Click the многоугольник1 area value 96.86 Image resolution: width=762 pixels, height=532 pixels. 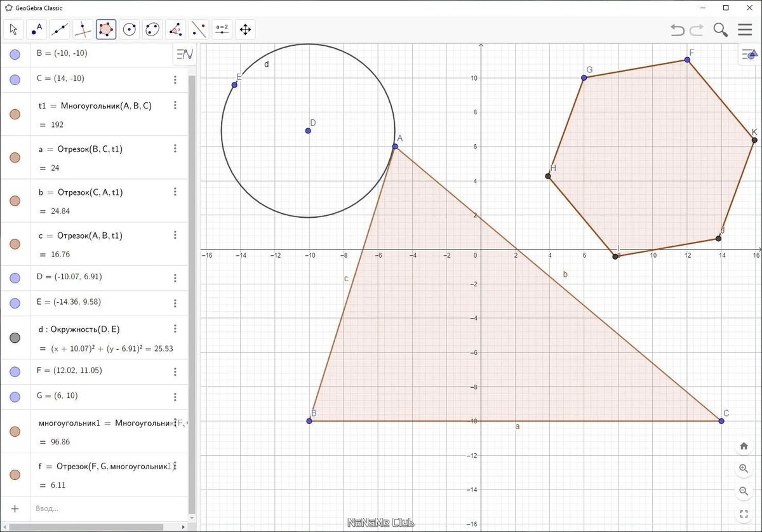[60, 442]
